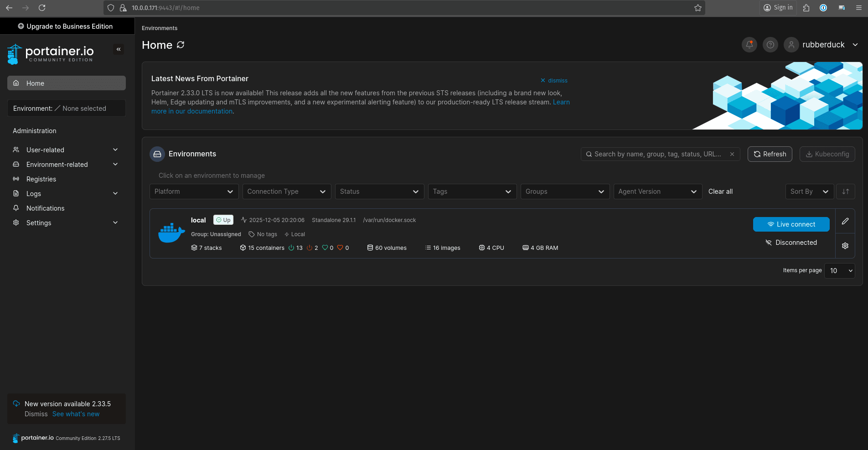Click the pencil edit icon for local environment
The width and height of the screenshot is (868, 450).
(845, 221)
